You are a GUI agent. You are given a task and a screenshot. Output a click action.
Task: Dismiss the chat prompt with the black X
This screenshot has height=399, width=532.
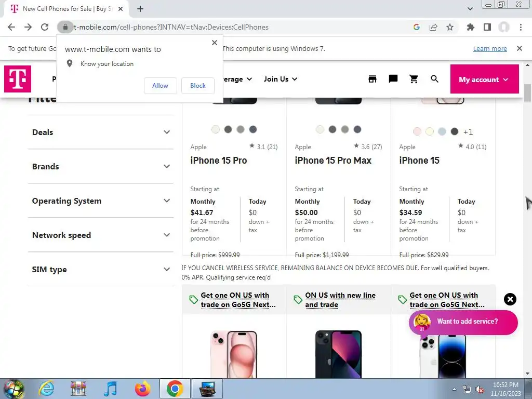510,299
